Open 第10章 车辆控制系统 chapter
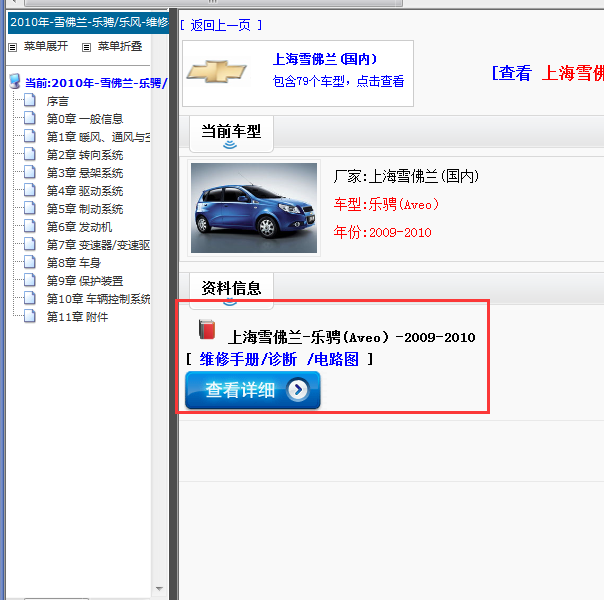Image resolution: width=604 pixels, height=600 pixels. pyautogui.click(x=98, y=299)
